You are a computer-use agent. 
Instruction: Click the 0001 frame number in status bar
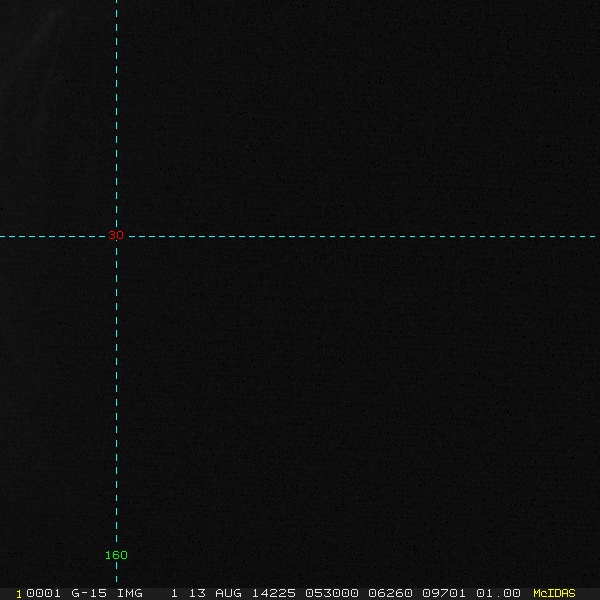click(43, 593)
